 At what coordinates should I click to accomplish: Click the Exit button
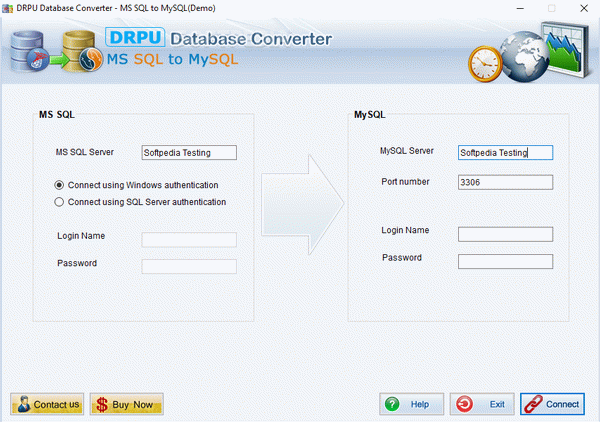coord(482,404)
